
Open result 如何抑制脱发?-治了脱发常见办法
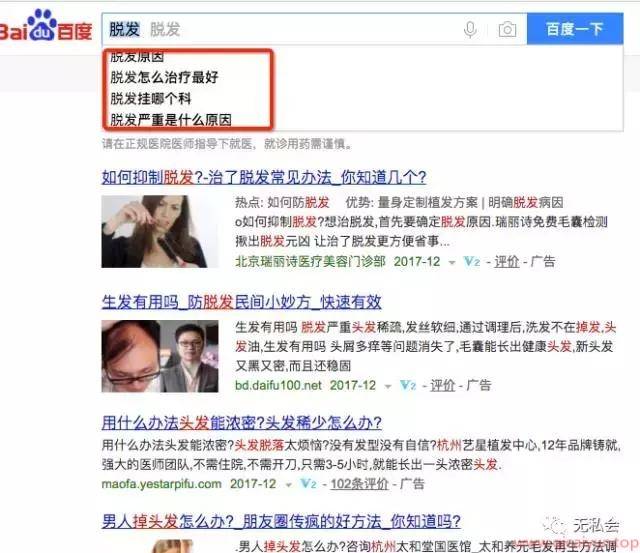(264, 177)
